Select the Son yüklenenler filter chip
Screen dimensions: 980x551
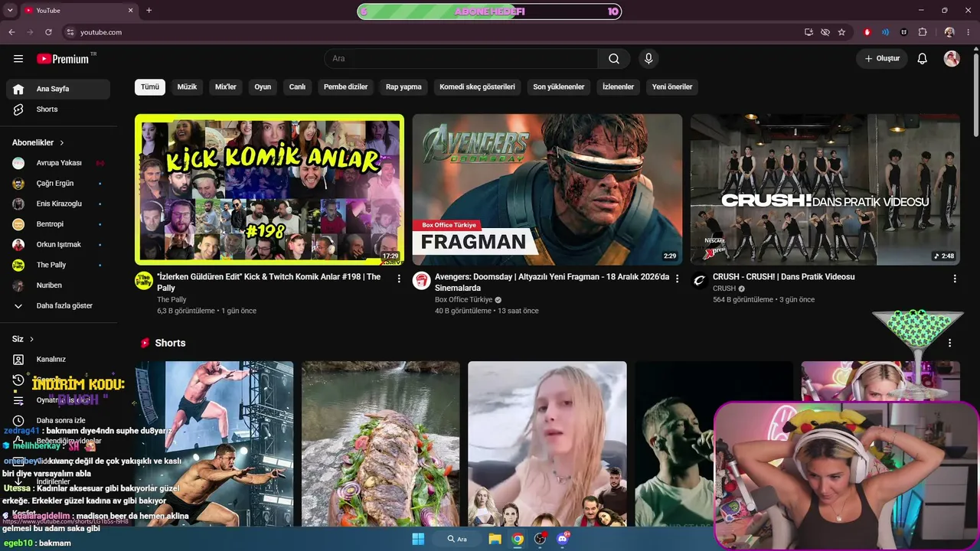(x=559, y=87)
